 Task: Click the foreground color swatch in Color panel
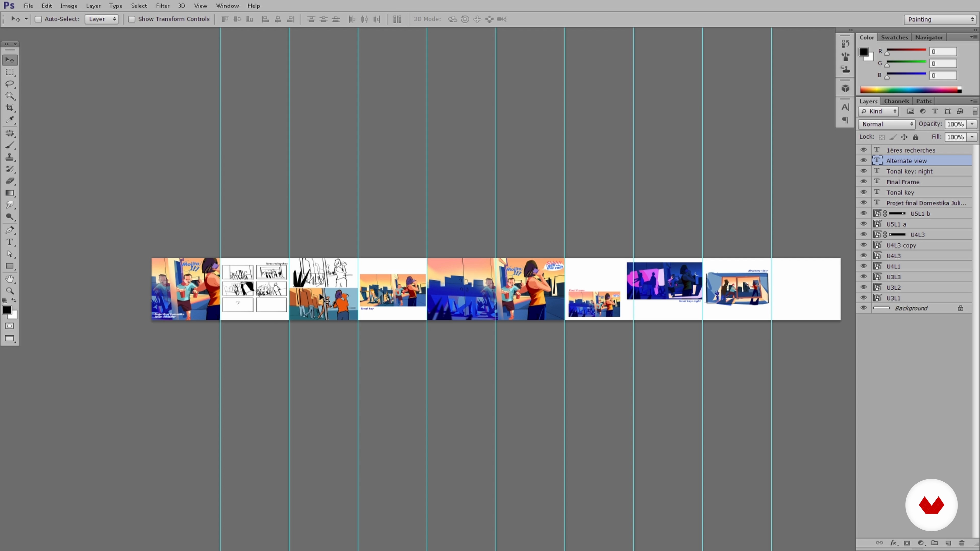point(864,52)
